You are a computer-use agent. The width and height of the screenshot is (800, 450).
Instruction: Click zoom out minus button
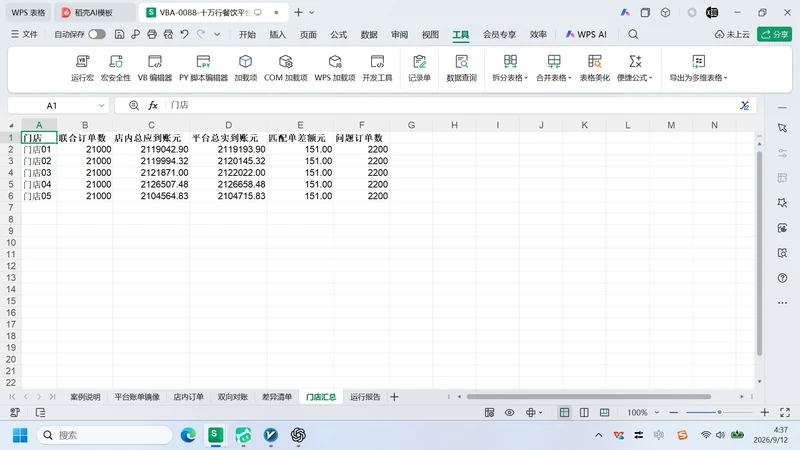point(674,412)
